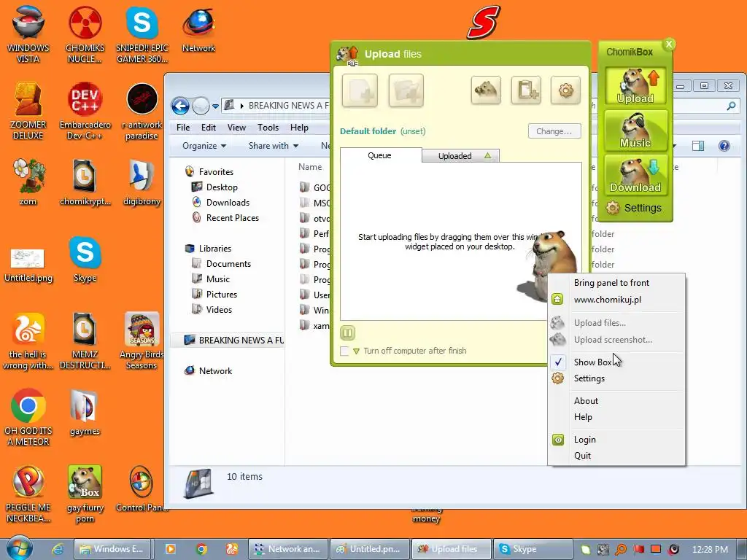This screenshot has height=560, width=747.
Task: Expand the Organize dropdown
Action: pos(204,146)
